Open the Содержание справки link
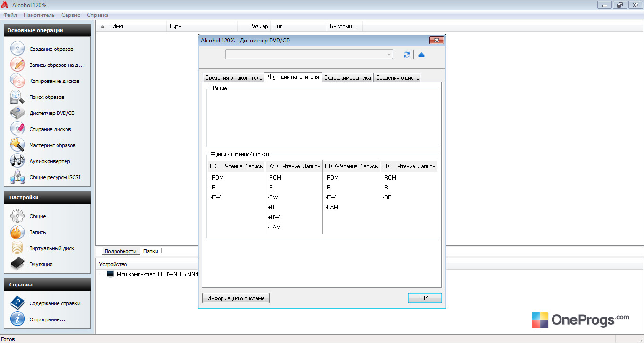644x343 pixels. tap(55, 303)
